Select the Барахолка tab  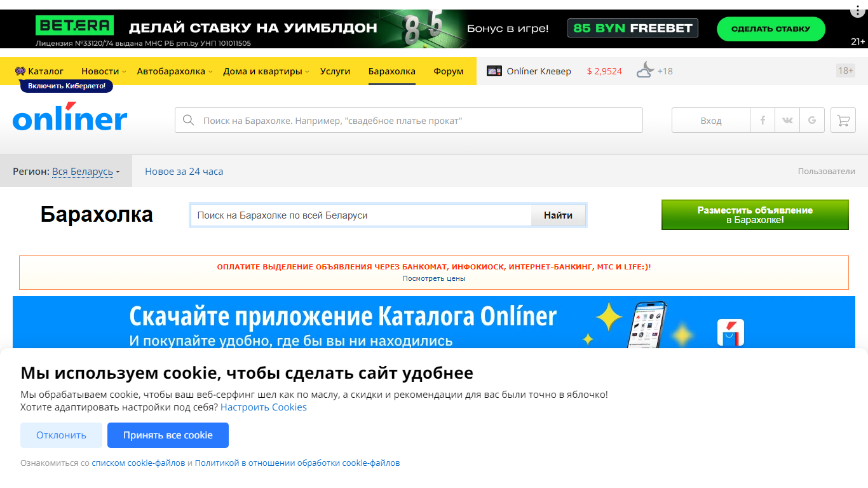(392, 71)
